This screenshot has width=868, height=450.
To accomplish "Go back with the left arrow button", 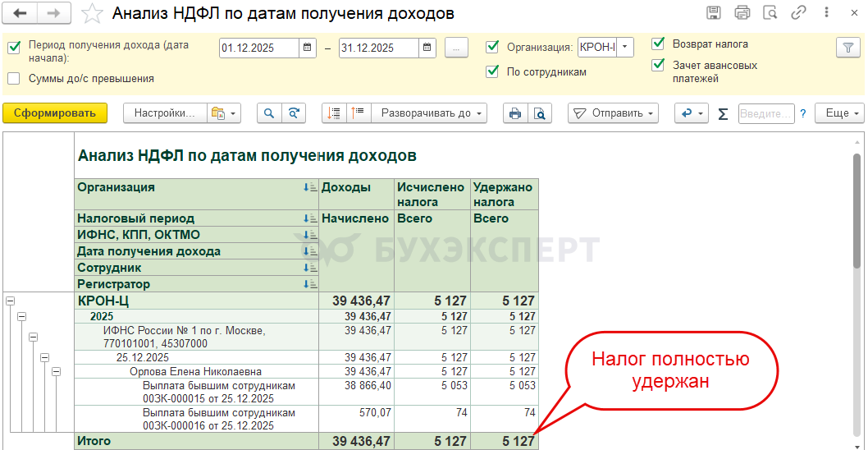I will (x=21, y=14).
